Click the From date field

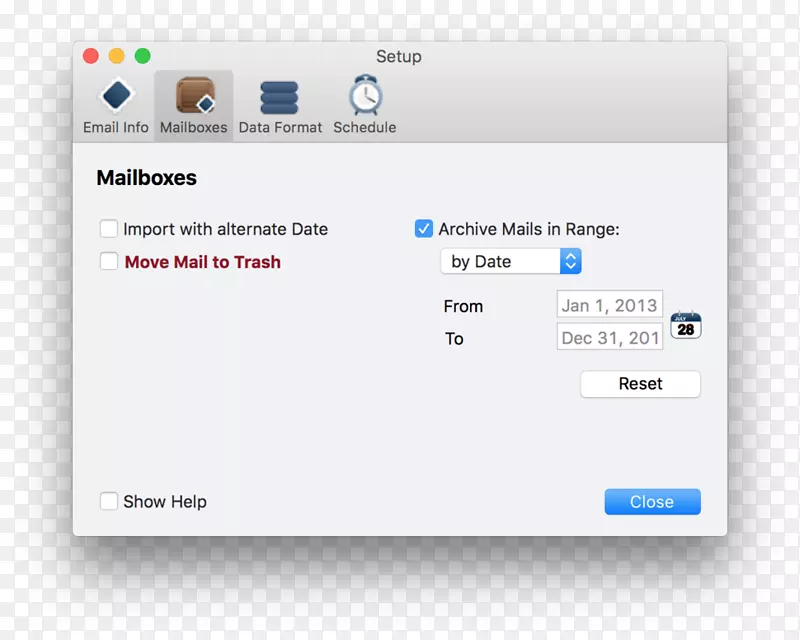coord(609,305)
